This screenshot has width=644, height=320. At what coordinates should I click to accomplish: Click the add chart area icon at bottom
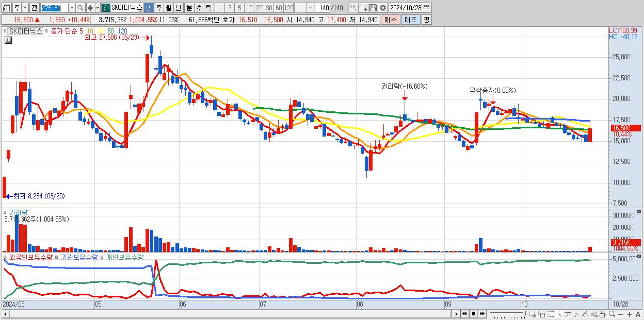(533, 314)
